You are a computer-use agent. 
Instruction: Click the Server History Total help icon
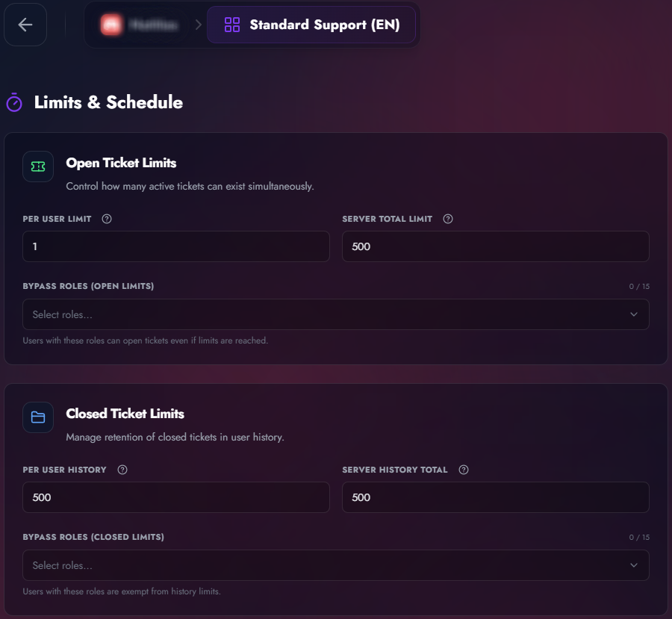464,470
